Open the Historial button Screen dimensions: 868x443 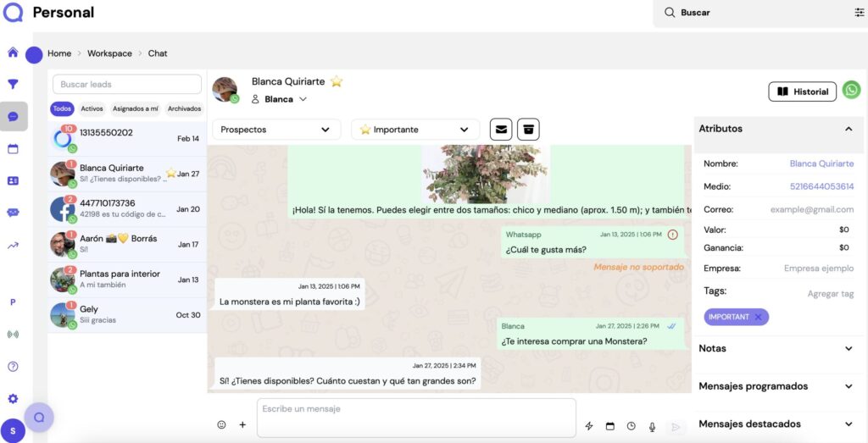[x=802, y=91]
